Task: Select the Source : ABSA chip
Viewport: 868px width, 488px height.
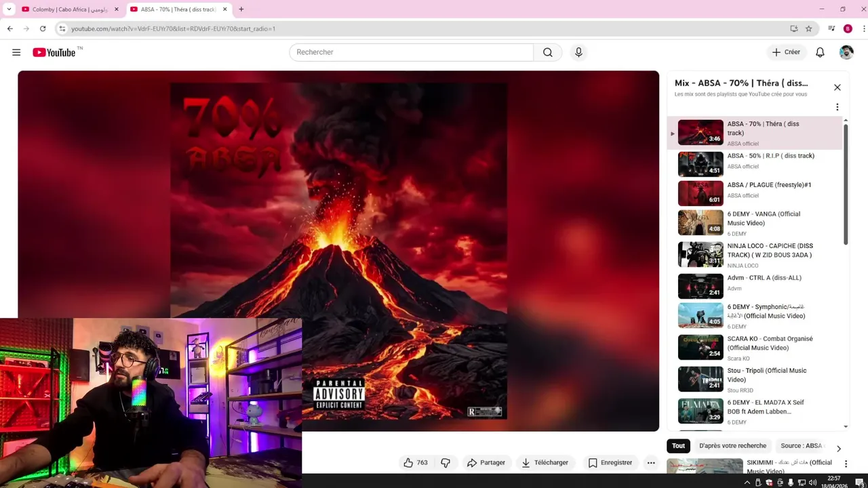Action: click(x=802, y=446)
